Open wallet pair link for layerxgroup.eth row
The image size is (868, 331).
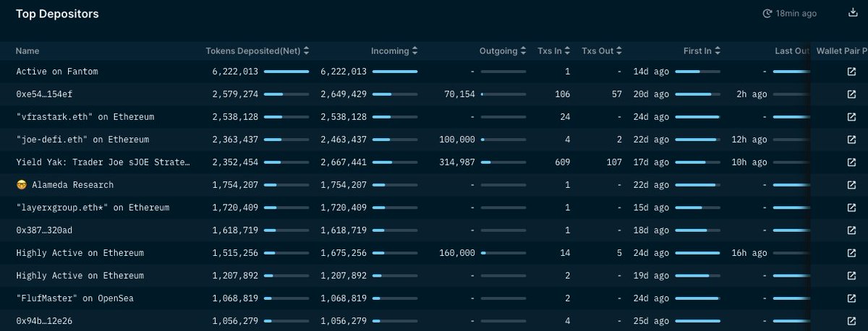[852, 207]
